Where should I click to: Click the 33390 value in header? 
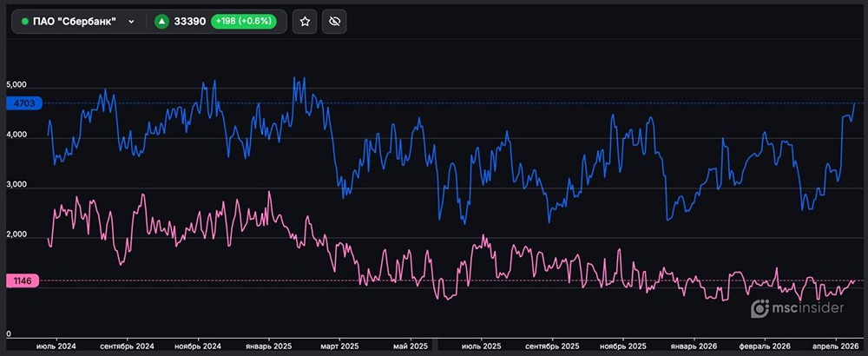pyautogui.click(x=190, y=22)
